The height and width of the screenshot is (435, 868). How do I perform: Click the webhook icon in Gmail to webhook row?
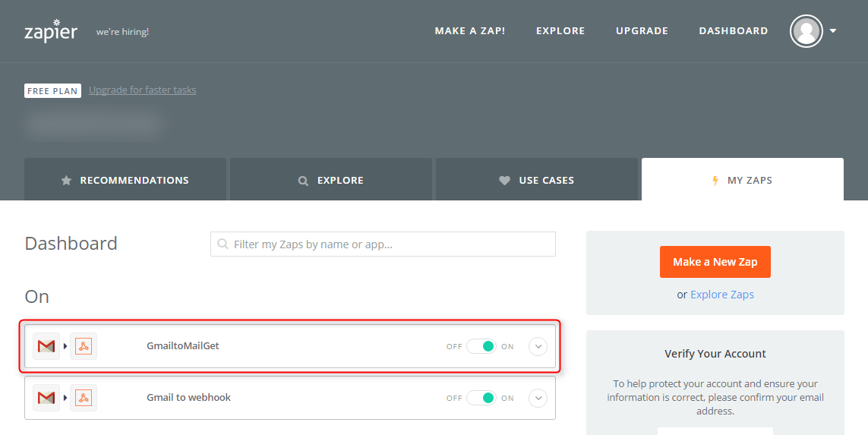click(84, 398)
